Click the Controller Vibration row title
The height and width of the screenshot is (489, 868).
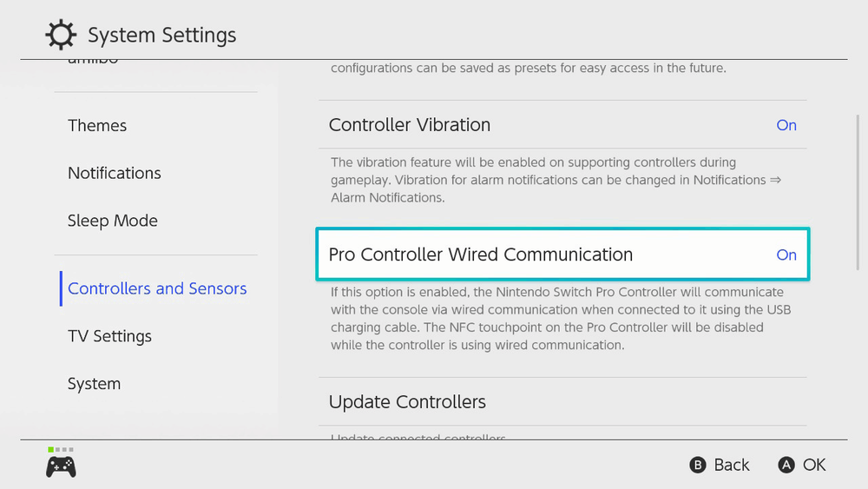point(410,125)
